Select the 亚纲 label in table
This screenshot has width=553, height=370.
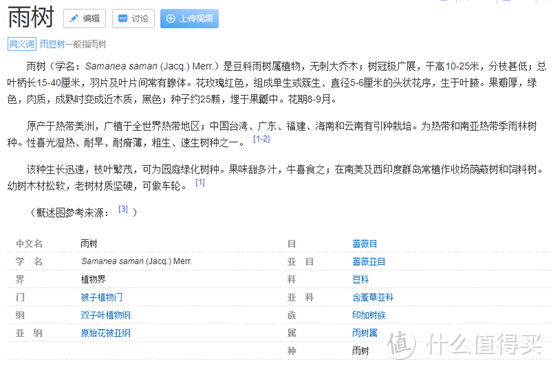[29, 333]
